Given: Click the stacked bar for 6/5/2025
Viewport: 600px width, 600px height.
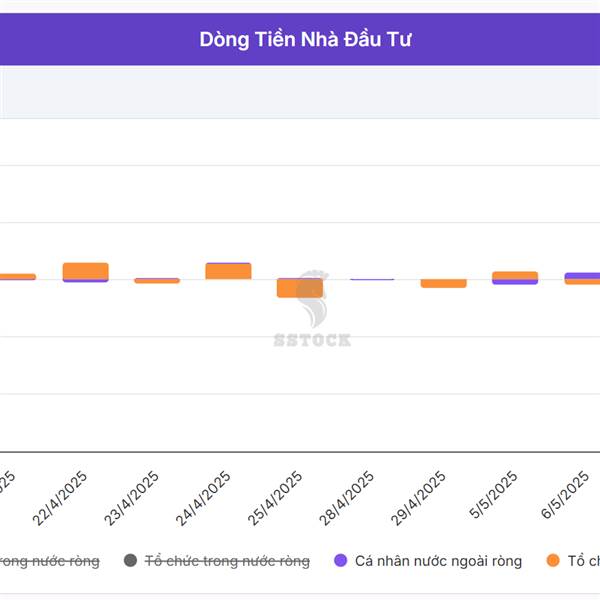Looking at the screenshot, I should (x=582, y=279).
